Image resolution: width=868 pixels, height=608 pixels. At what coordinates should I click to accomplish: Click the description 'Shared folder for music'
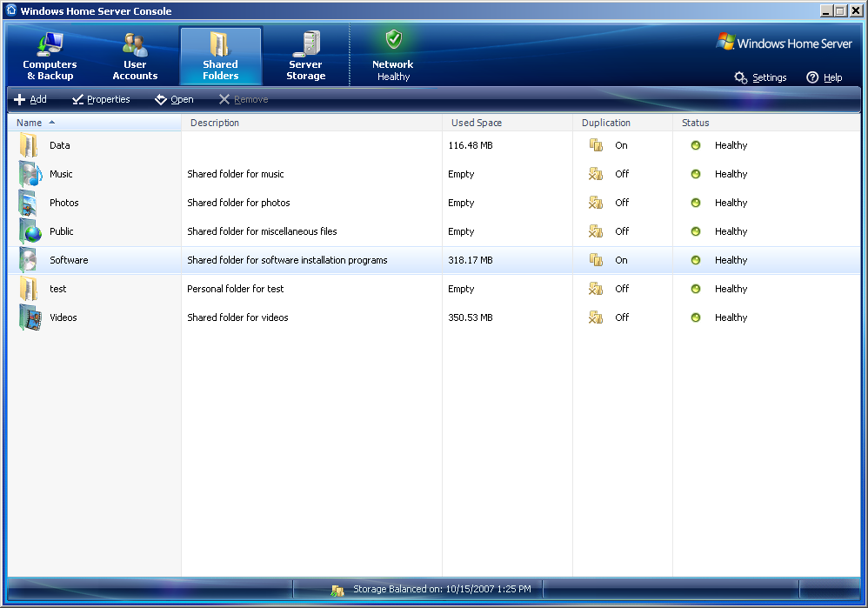236,175
